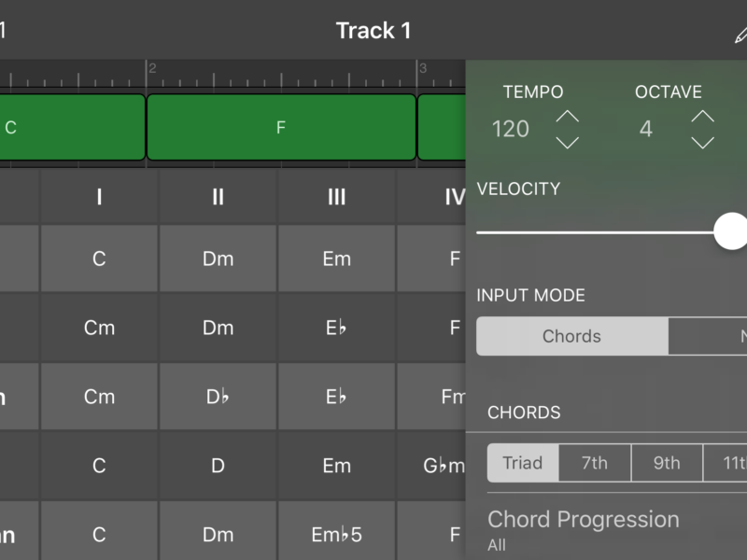Select Chords input mode
Viewport: 747px width, 560px height.
click(571, 336)
